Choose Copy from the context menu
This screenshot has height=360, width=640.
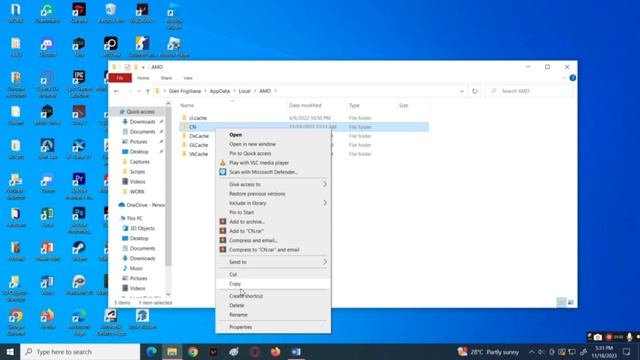(x=273, y=284)
